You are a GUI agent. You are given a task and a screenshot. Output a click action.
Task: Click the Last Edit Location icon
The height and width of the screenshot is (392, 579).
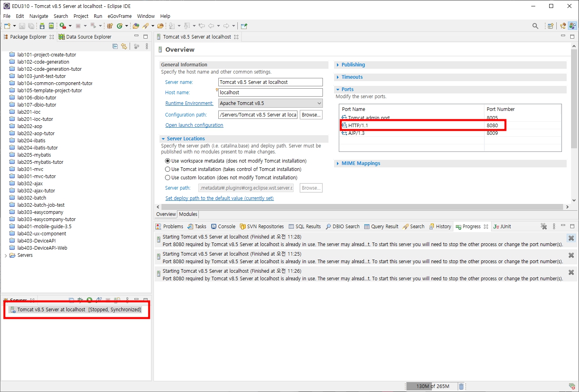pyautogui.click(x=202, y=26)
